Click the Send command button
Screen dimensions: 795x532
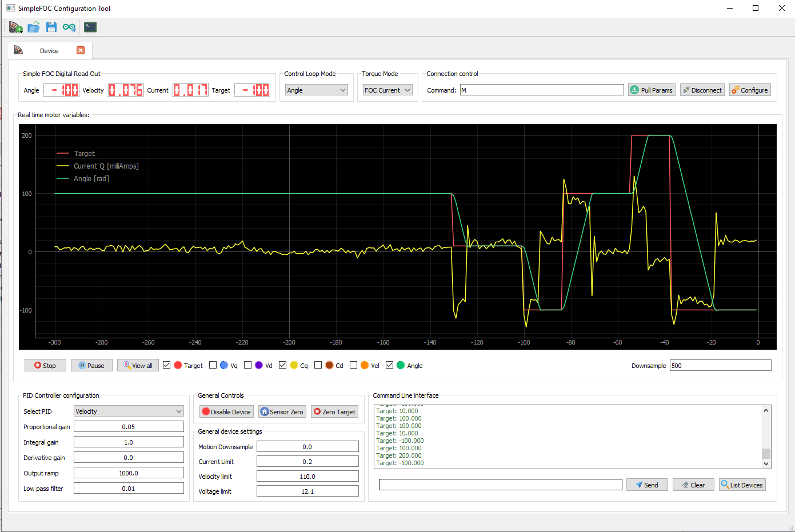pyautogui.click(x=647, y=485)
